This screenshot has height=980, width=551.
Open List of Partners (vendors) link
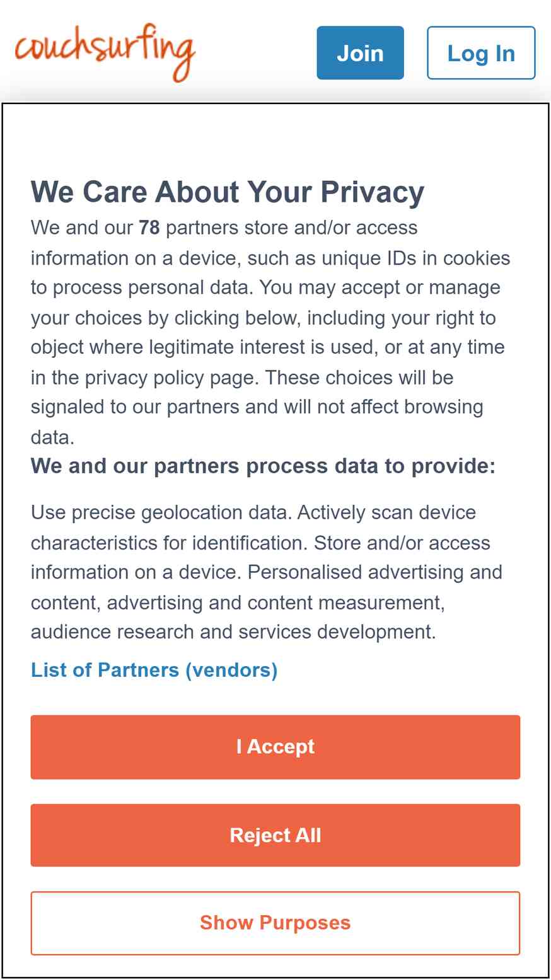pyautogui.click(x=154, y=669)
